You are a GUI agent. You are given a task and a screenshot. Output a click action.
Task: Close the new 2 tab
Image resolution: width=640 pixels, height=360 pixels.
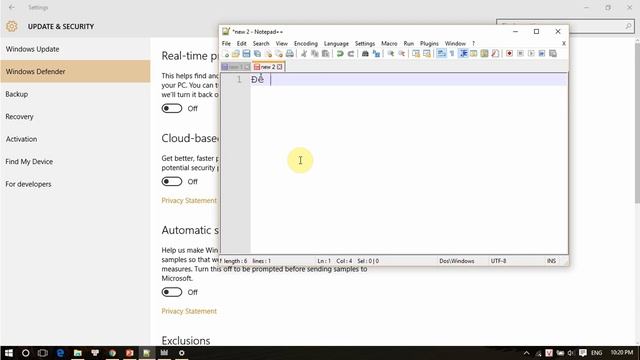click(280, 67)
